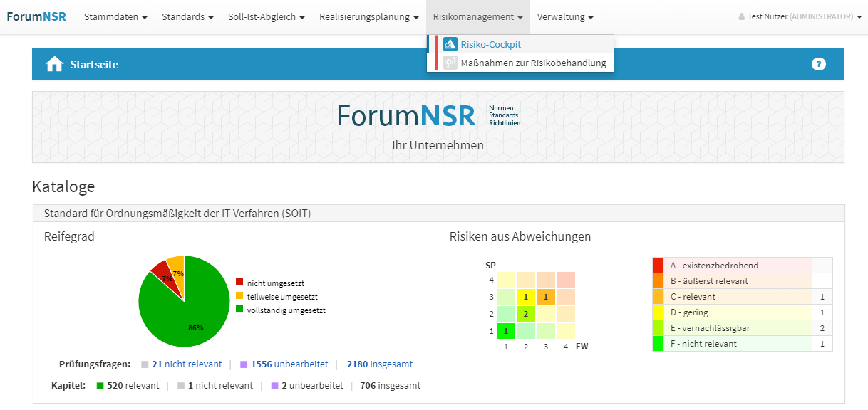
Task: Click the Reifegrad heading
Action: tap(69, 236)
